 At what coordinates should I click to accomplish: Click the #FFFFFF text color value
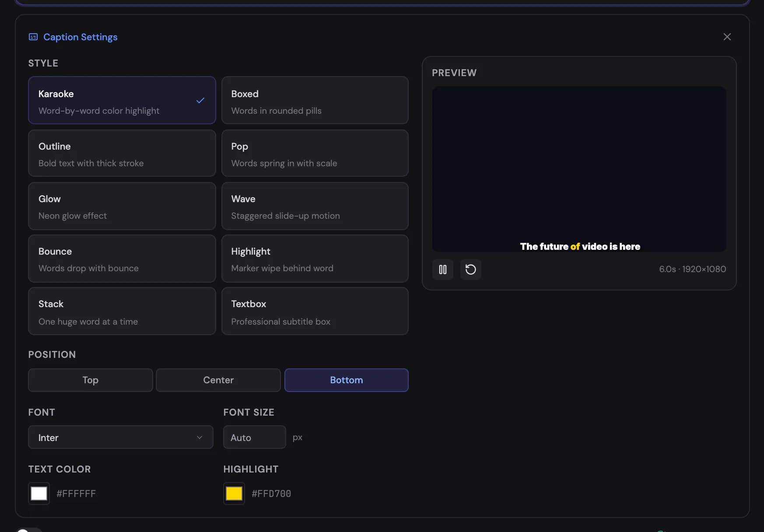click(76, 493)
